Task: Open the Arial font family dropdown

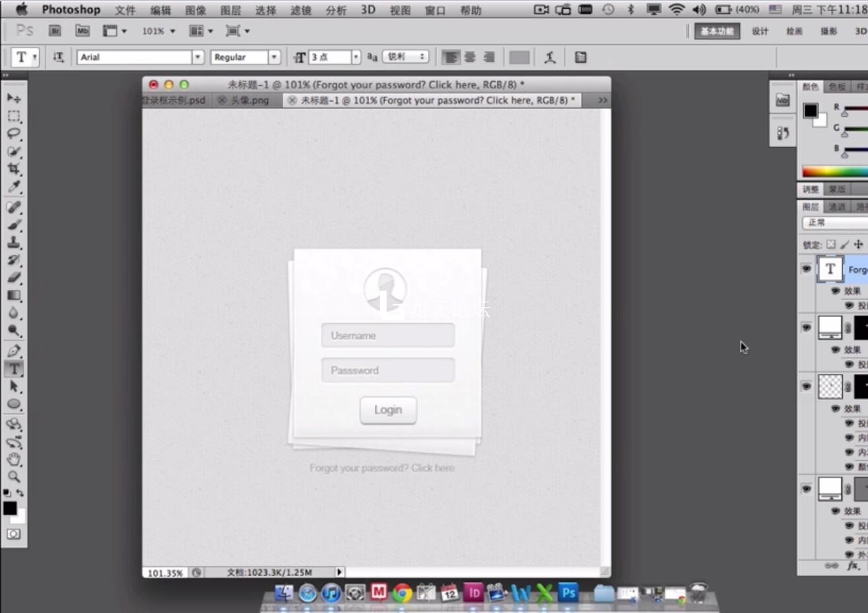Action: (197, 57)
